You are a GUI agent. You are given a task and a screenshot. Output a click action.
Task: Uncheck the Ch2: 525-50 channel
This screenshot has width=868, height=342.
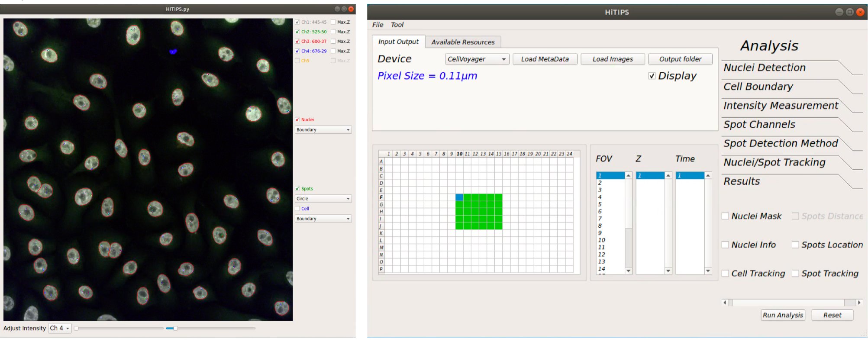pyautogui.click(x=297, y=32)
